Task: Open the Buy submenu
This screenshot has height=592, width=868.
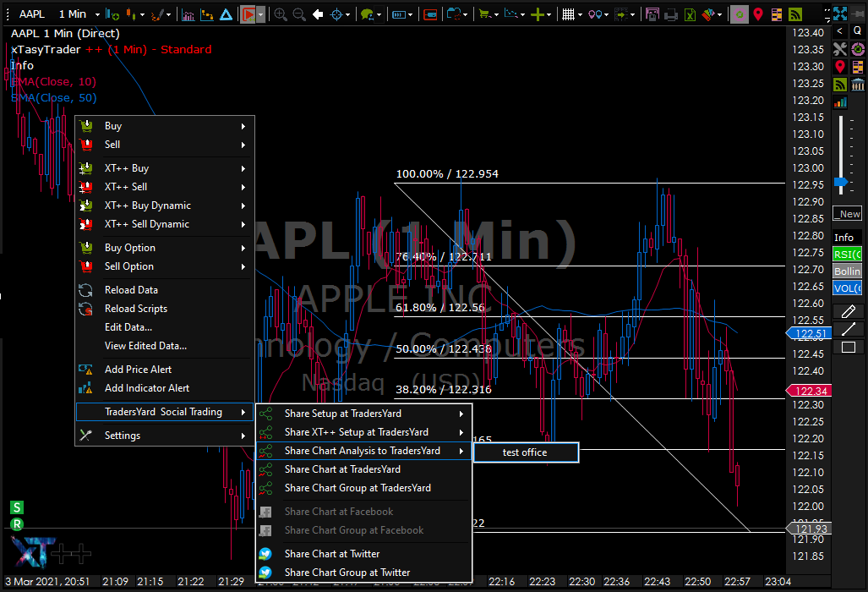Action: (x=165, y=126)
